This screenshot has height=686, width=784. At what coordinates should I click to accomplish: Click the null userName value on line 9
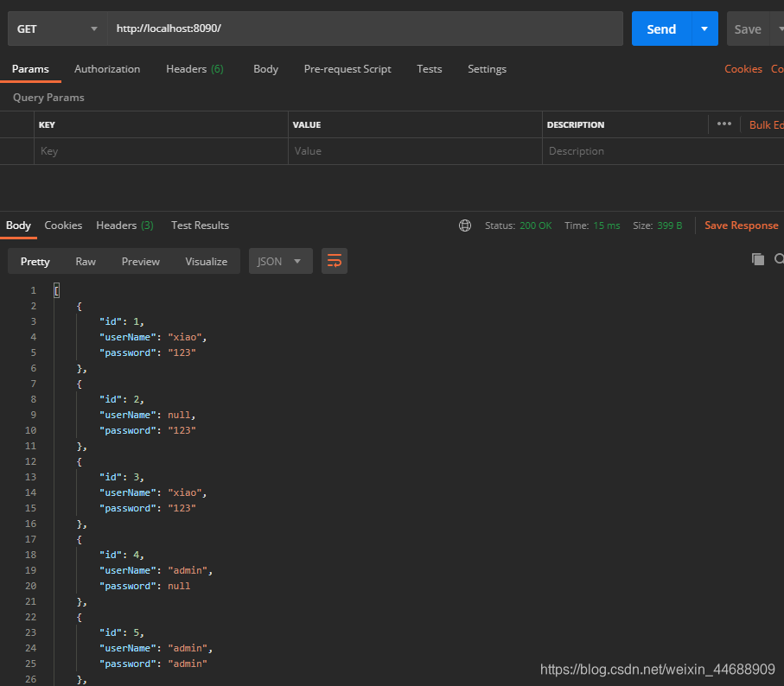click(179, 416)
